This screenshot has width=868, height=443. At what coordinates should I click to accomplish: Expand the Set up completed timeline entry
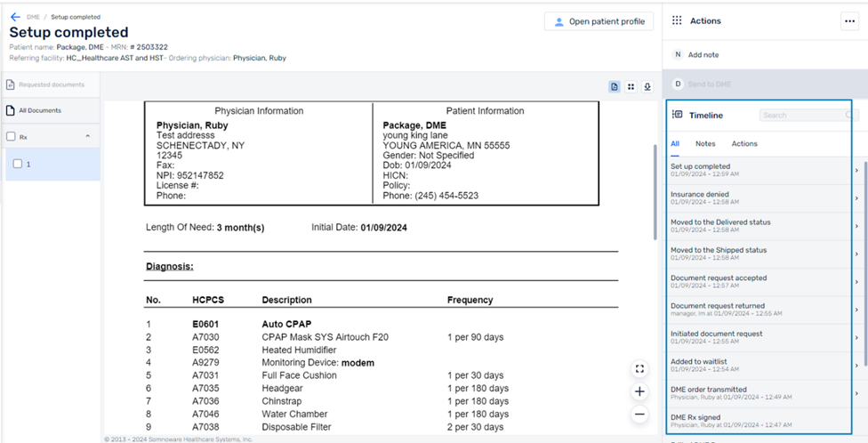pyautogui.click(x=856, y=170)
